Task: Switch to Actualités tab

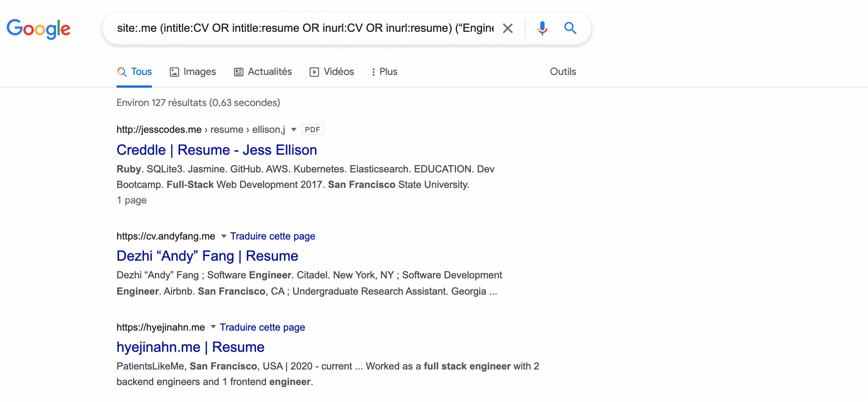Action: (263, 72)
